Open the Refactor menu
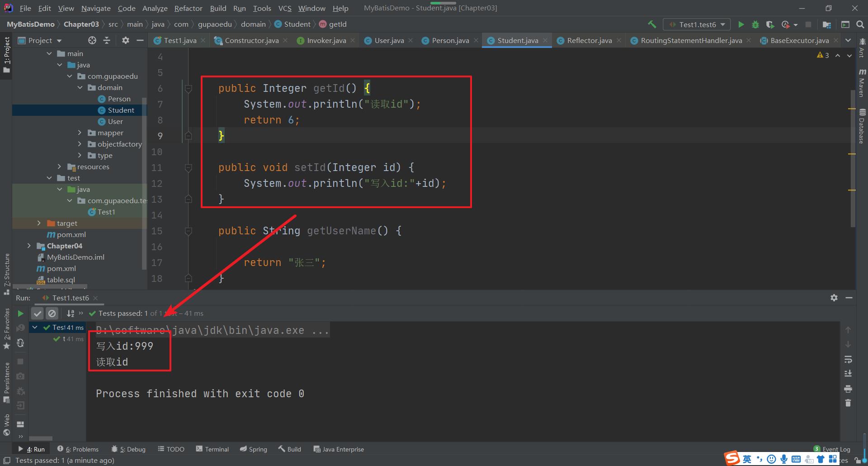The width and height of the screenshot is (868, 466). (188, 8)
